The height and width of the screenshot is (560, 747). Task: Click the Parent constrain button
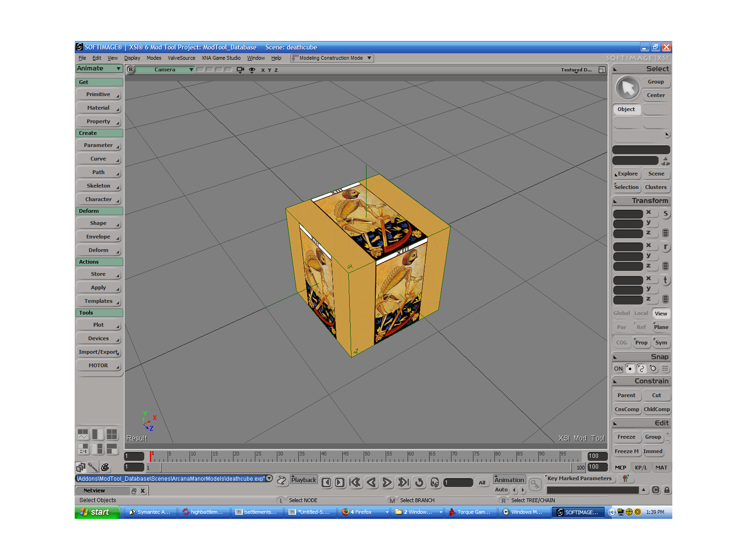(627, 395)
